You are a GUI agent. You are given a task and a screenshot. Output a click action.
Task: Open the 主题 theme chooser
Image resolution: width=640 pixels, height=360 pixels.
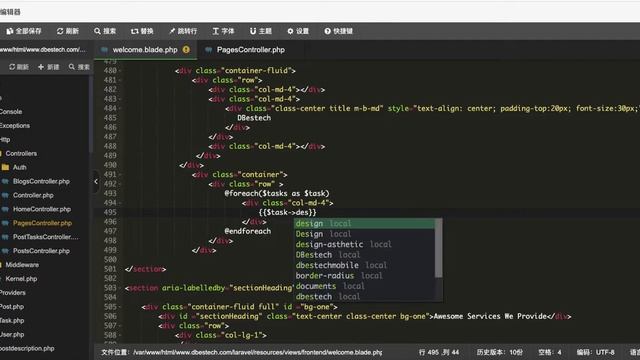[x=260, y=31]
